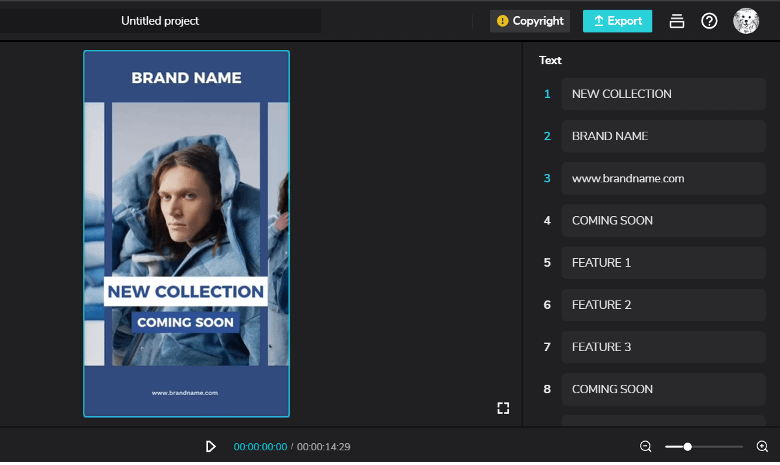The height and width of the screenshot is (465, 780).
Task: Click the timeline zoom slider handle
Action: pos(687,447)
